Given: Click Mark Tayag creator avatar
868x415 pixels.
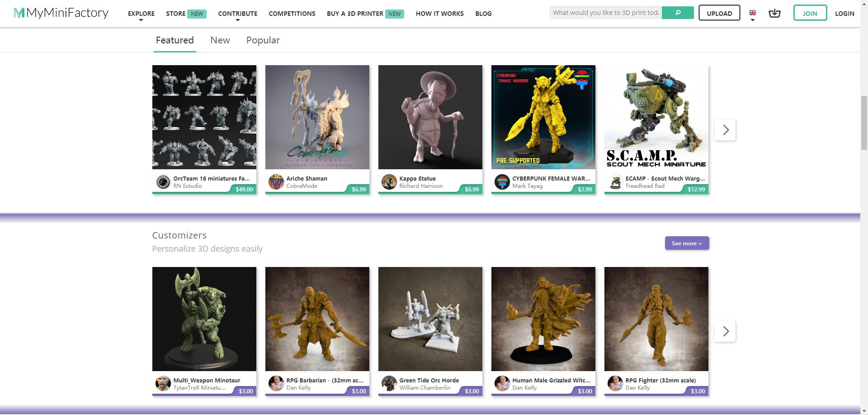Looking at the screenshot, I should (x=502, y=182).
